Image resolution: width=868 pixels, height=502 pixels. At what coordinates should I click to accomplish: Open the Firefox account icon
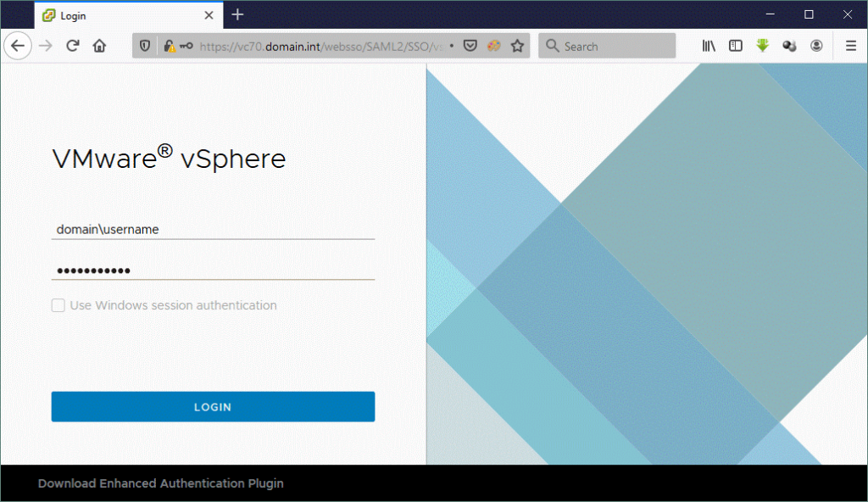(816, 46)
